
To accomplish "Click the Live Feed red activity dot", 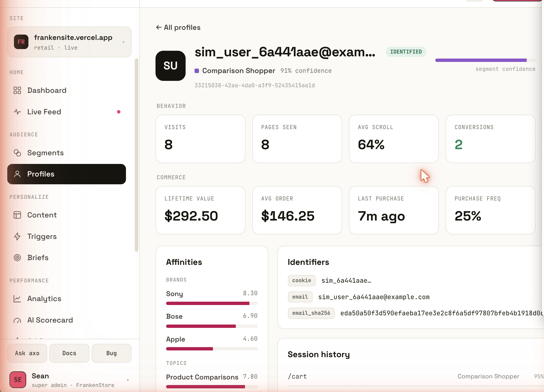I will [119, 112].
